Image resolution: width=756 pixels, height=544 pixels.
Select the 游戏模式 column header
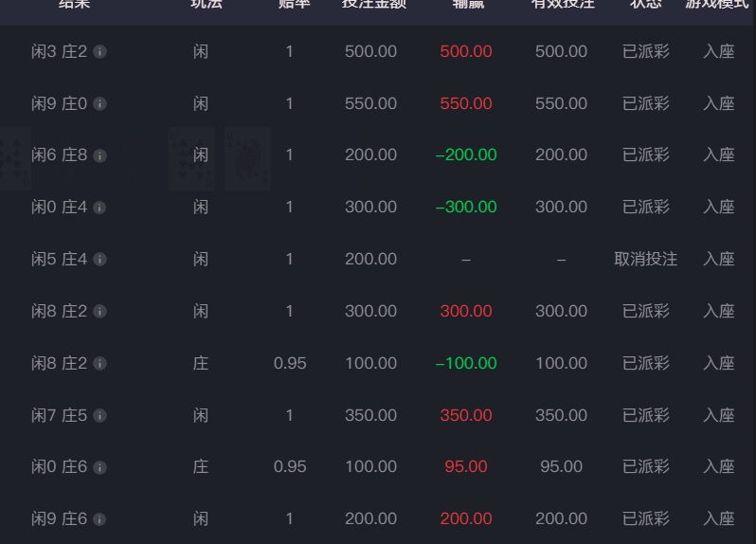coord(718,5)
